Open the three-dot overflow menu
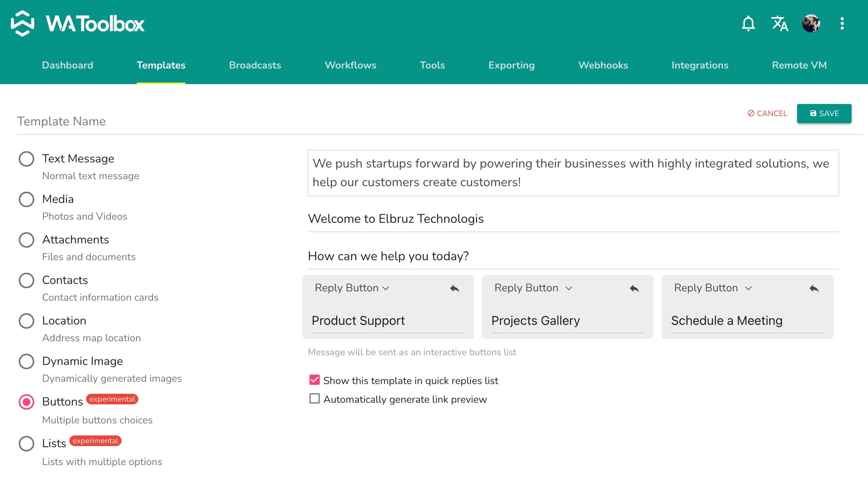The image size is (868, 483). pyautogui.click(x=842, y=23)
